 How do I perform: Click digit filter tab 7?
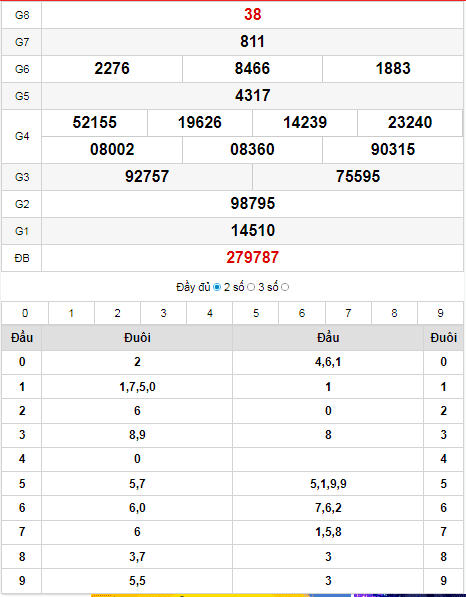point(348,313)
